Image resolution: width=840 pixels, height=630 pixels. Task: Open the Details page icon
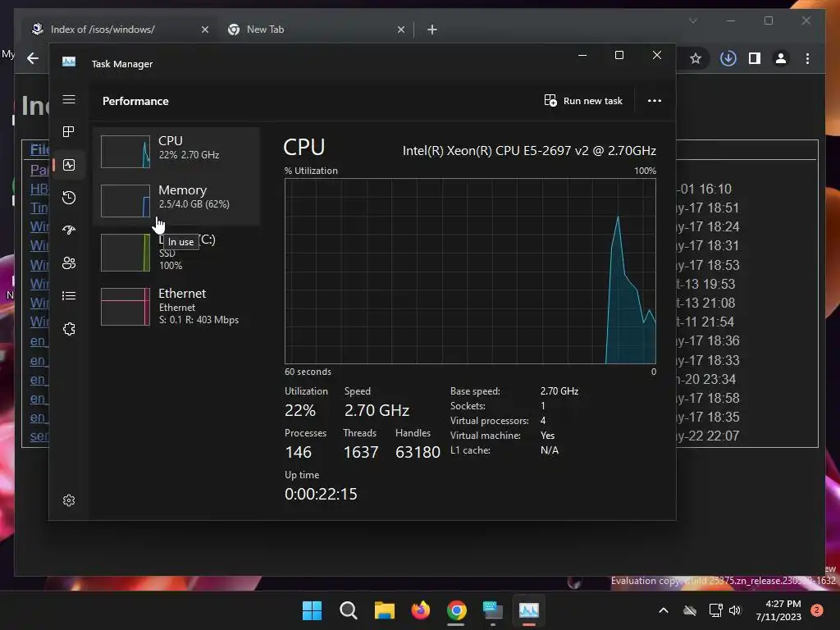click(69, 295)
